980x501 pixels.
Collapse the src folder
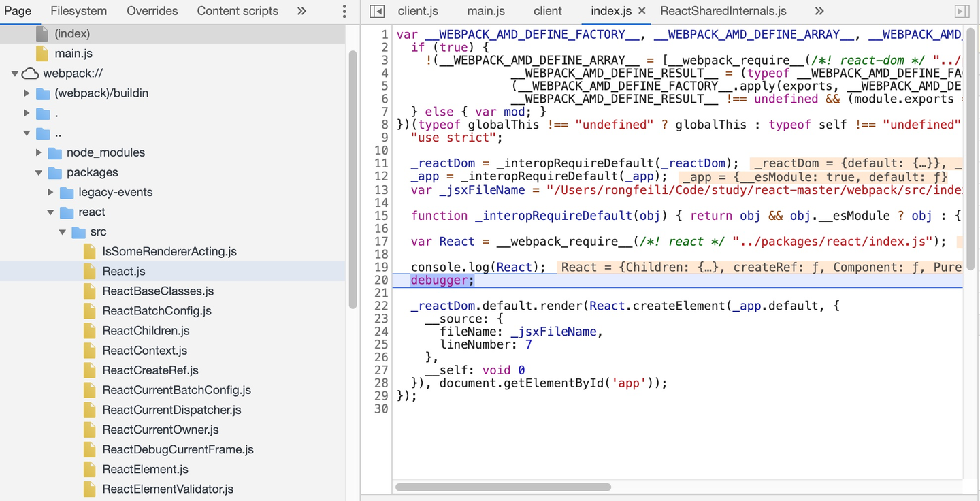click(x=63, y=231)
